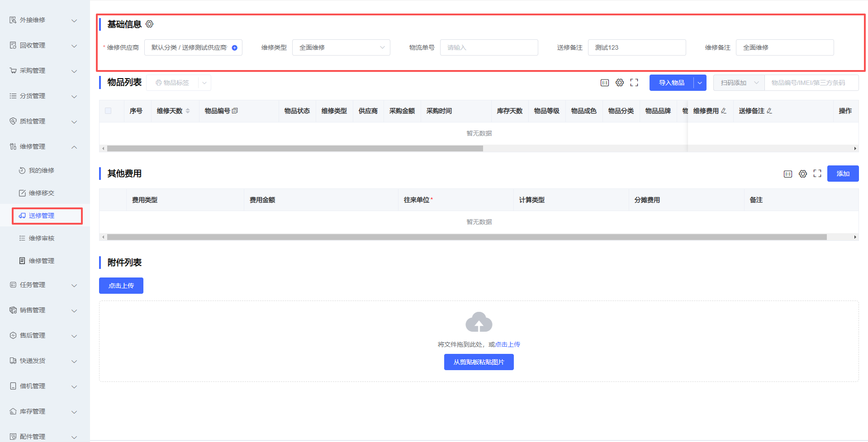
Task: Sort the table by 维修天数 column
Action: (x=188, y=111)
